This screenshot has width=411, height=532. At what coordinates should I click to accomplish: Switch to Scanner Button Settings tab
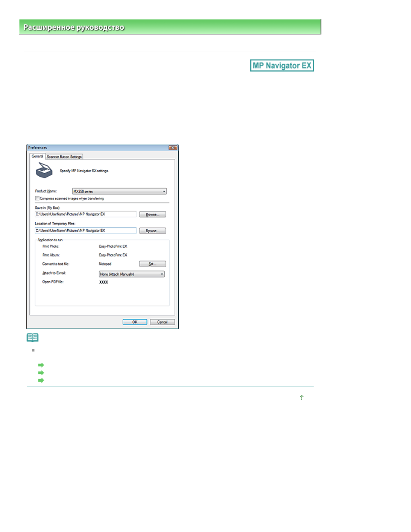[x=64, y=157]
